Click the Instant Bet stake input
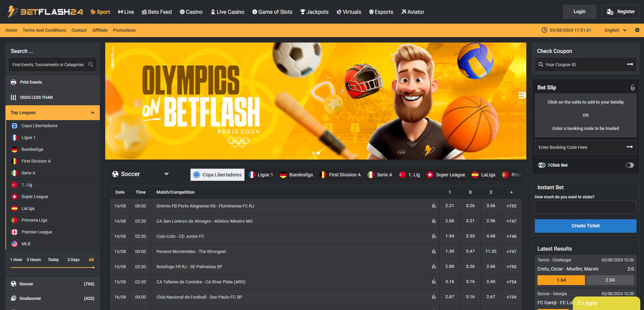644x310 pixels. point(585,207)
